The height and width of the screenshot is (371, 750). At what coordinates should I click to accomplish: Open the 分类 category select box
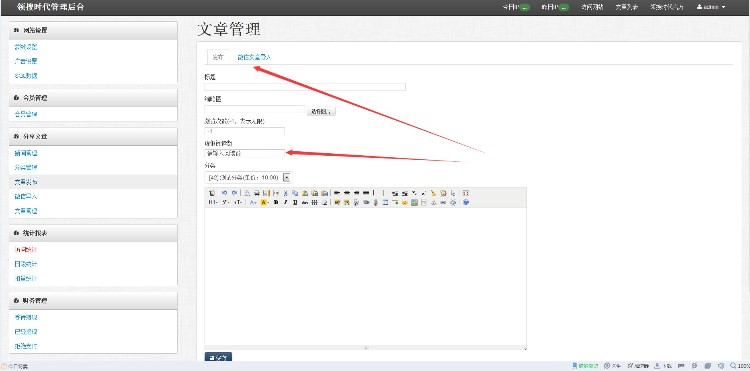point(248,177)
